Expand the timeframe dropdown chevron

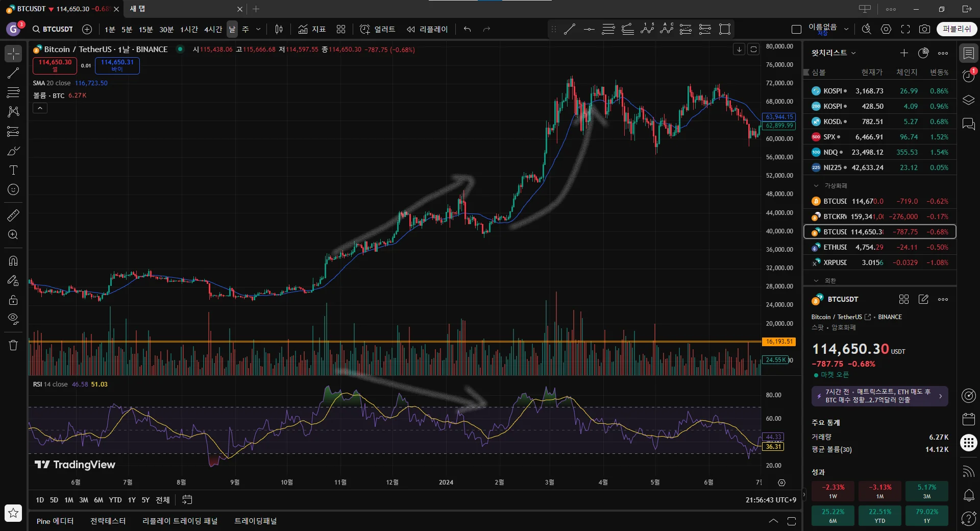pyautogui.click(x=258, y=29)
